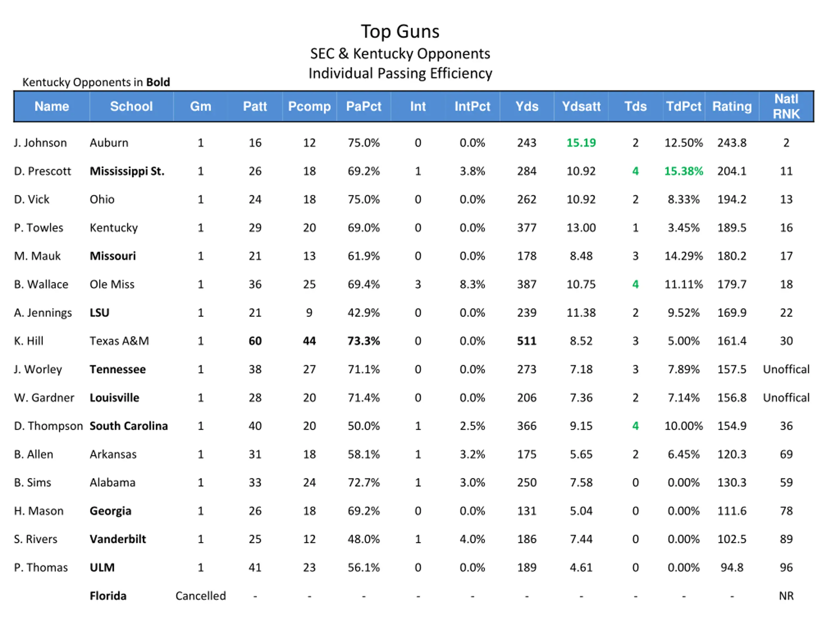The width and height of the screenshot is (840, 630).
Task: Click the P. Towles Kentucky row name
Action: [x=38, y=228]
